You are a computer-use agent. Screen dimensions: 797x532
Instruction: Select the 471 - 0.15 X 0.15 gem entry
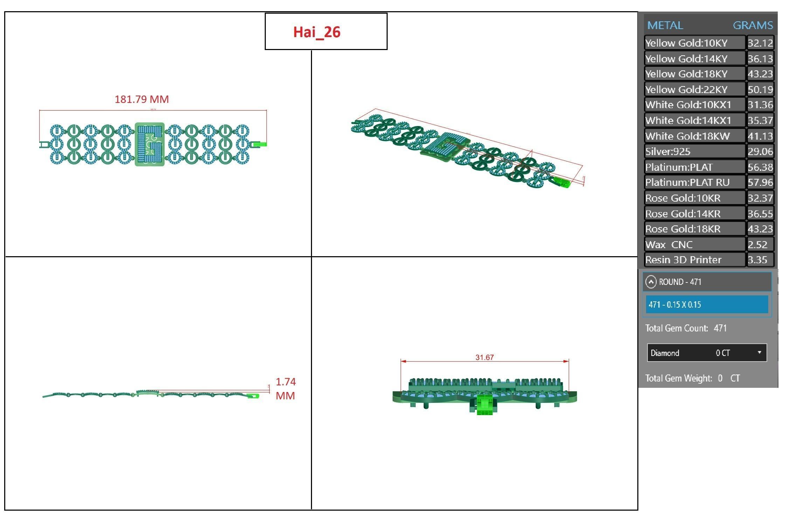707,304
